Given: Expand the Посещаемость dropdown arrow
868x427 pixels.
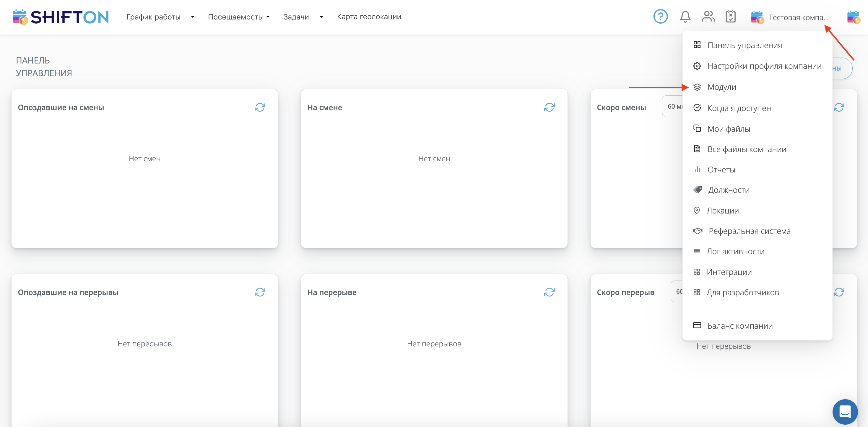Looking at the screenshot, I should 268,17.
